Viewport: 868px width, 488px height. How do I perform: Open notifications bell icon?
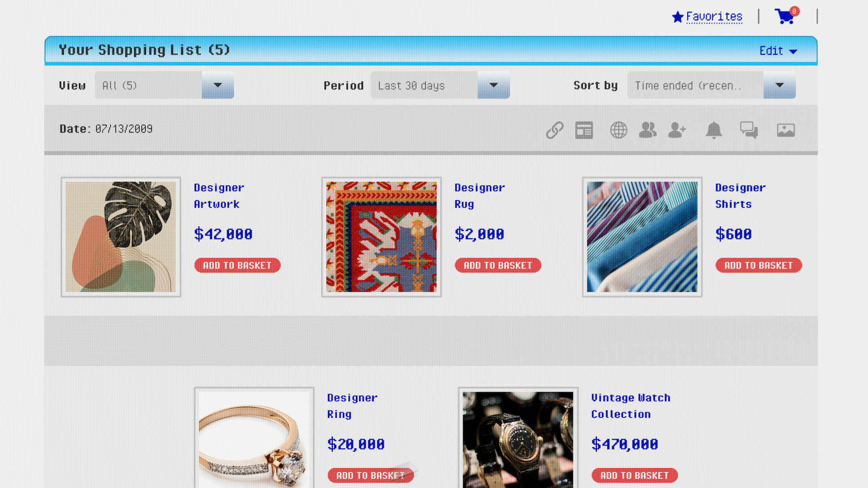click(714, 130)
